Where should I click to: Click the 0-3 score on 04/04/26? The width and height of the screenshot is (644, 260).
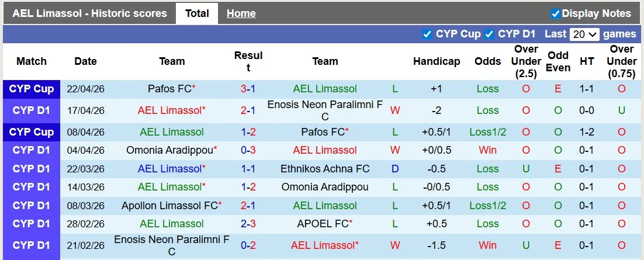248,150
